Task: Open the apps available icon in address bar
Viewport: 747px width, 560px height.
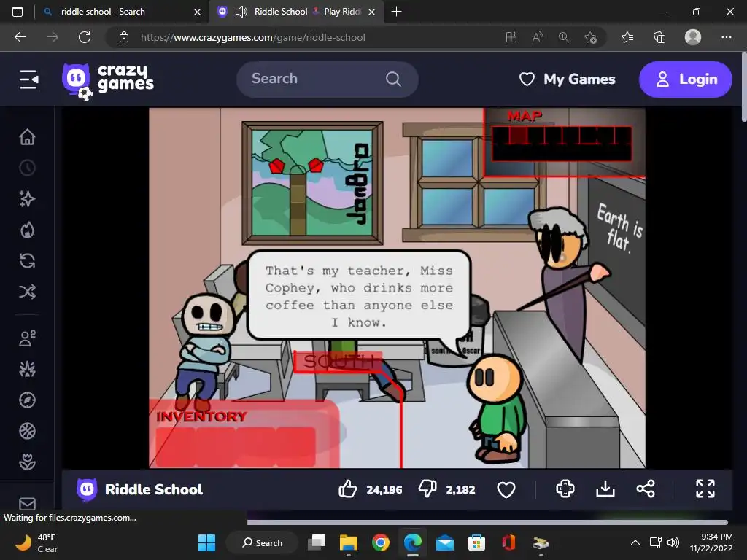Action: click(x=511, y=37)
